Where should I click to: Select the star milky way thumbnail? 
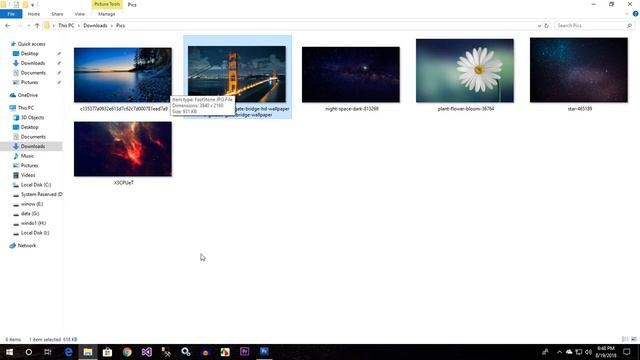tap(579, 70)
